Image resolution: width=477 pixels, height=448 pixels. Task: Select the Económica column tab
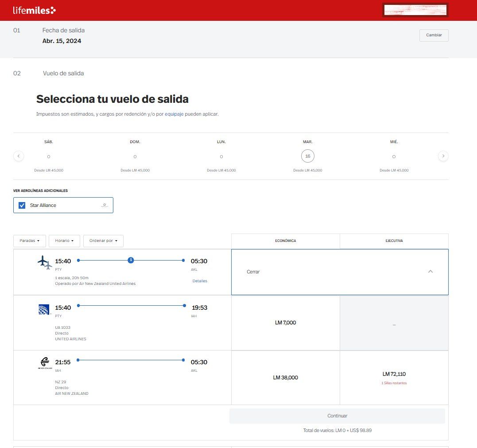285,241
